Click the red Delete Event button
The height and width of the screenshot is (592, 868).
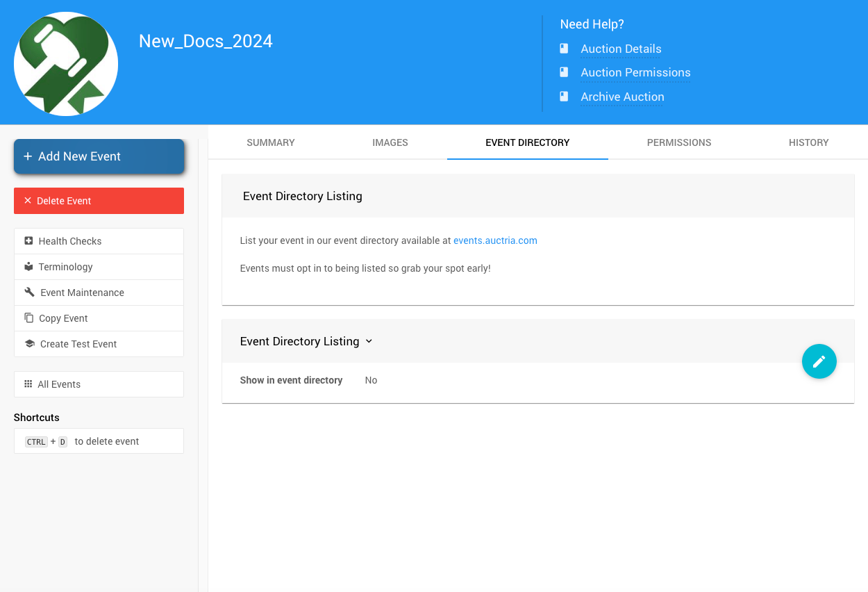tap(99, 201)
